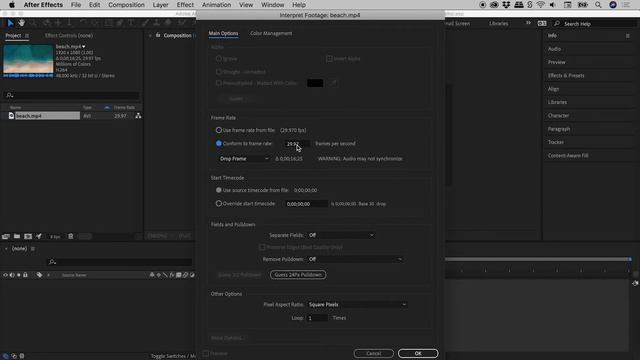Open the Effects & Presets panel
This screenshot has height=360, width=640.
(566, 76)
